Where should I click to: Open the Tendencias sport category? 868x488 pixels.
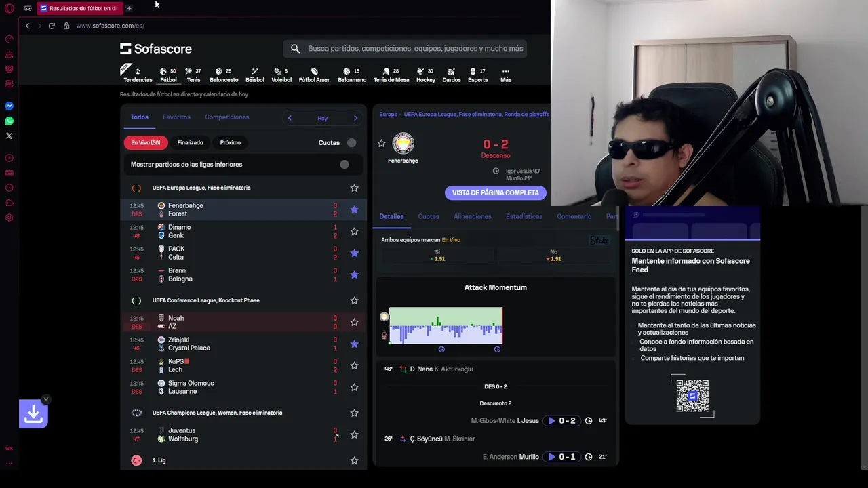[x=138, y=75]
